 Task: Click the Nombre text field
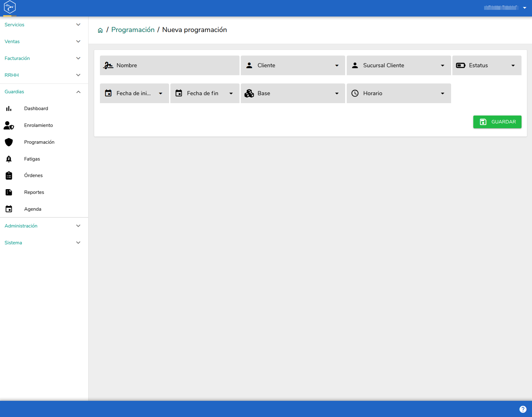170,65
